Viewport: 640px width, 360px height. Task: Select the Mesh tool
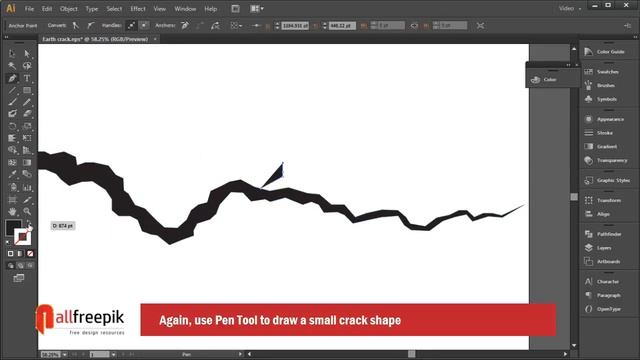12,162
